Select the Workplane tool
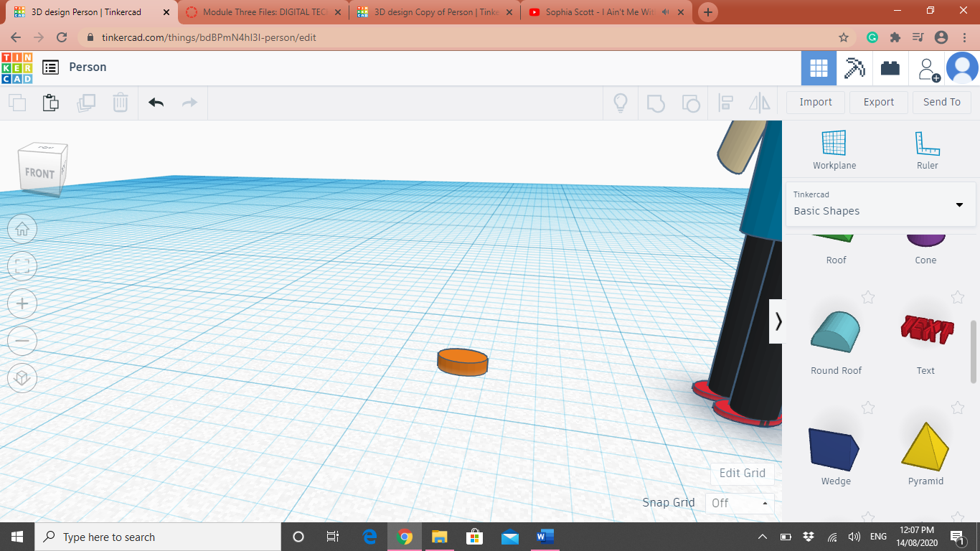Viewport: 980px width, 551px height. [x=834, y=150]
